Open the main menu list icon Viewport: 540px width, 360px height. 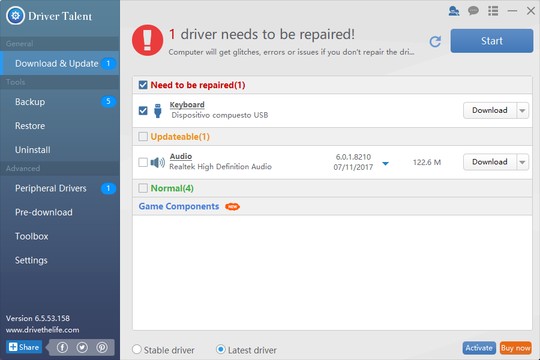click(493, 11)
